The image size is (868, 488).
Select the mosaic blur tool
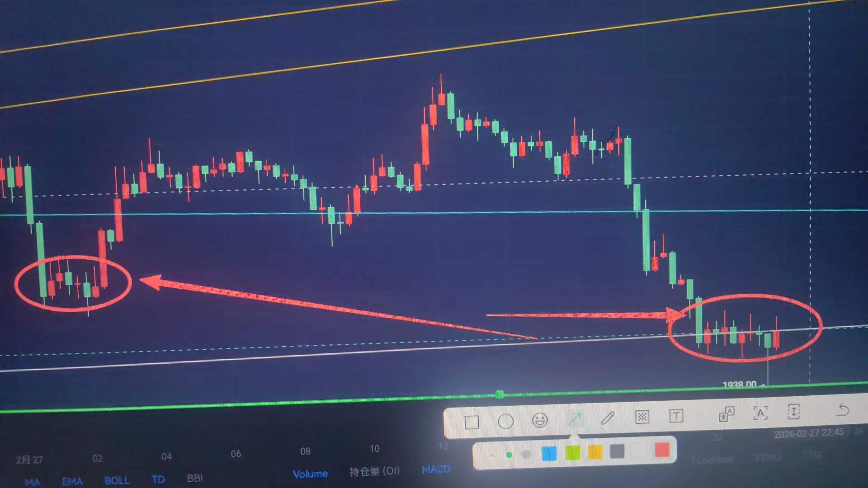pos(642,417)
